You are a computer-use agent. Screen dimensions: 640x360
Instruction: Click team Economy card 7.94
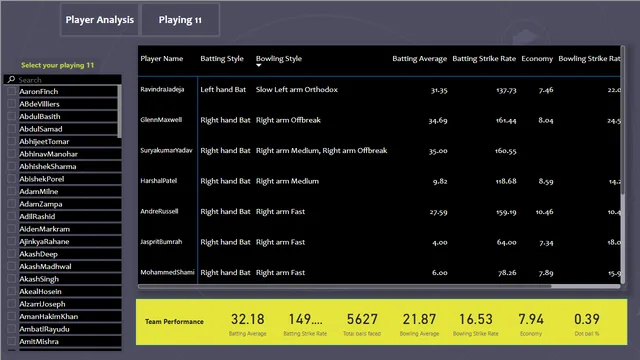[531, 324]
